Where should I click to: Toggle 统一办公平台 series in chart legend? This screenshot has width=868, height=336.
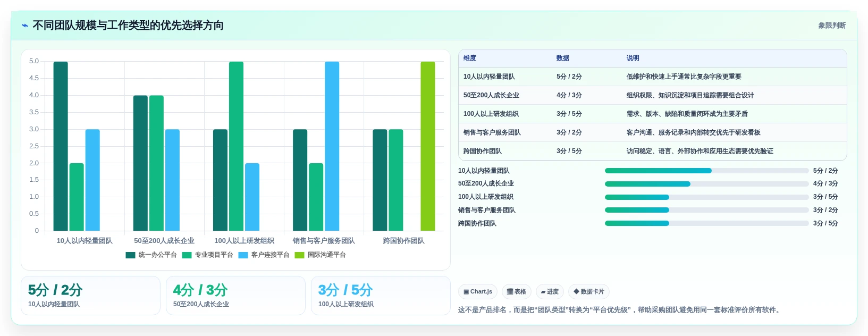151,255
